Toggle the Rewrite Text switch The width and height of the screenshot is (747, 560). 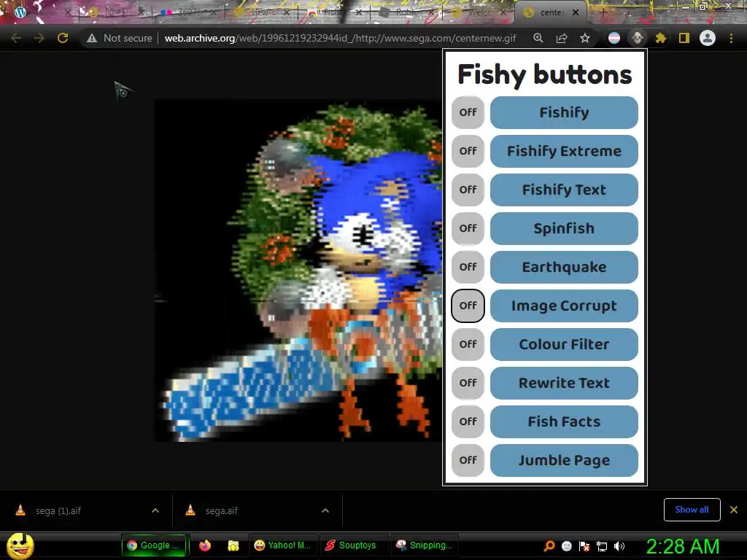(468, 382)
